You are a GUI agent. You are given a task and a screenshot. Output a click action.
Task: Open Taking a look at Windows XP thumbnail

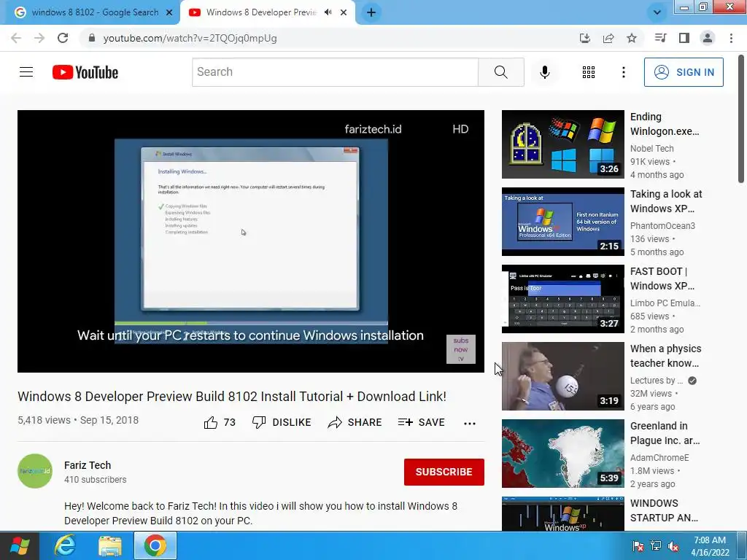tap(562, 222)
